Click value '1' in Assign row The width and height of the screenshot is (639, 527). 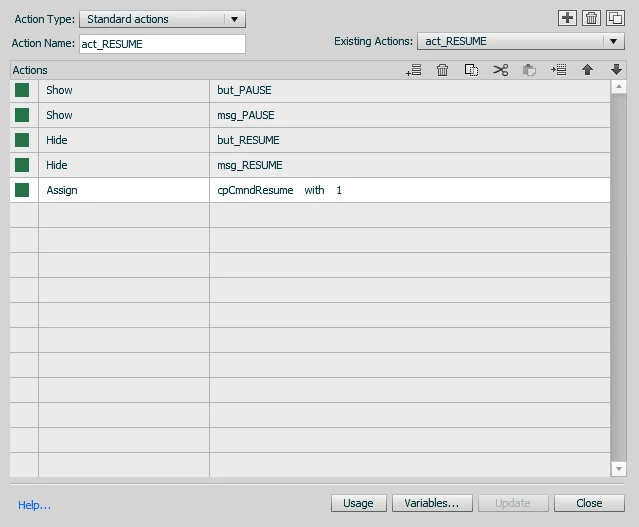(339, 190)
